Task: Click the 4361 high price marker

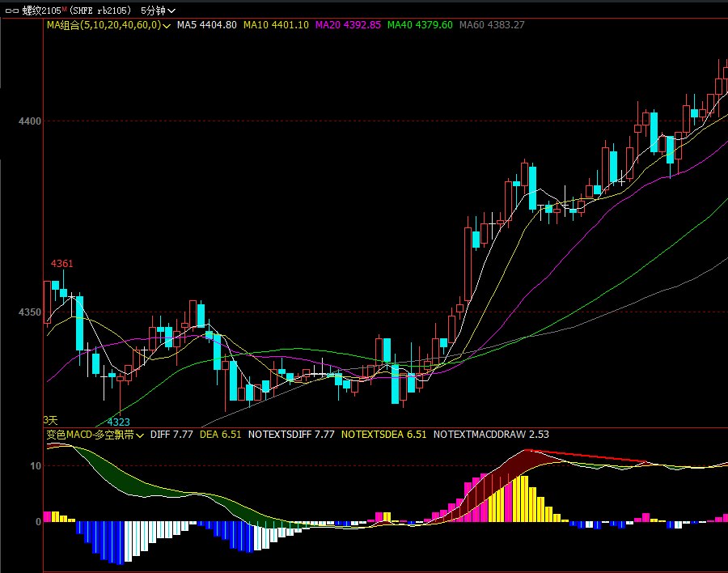Action: (61, 264)
